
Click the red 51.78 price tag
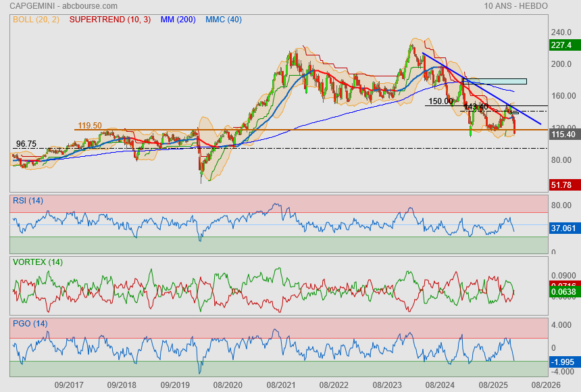click(562, 185)
